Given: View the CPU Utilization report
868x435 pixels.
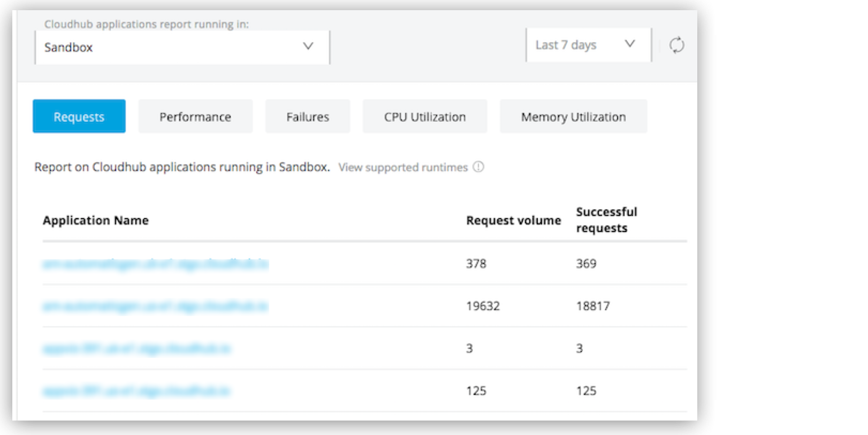Looking at the screenshot, I should tap(424, 116).
